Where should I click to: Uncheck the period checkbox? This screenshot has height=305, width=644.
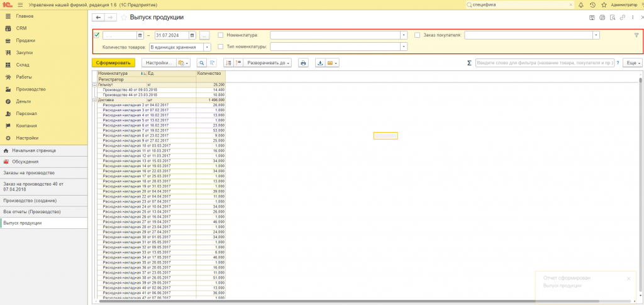point(97,35)
